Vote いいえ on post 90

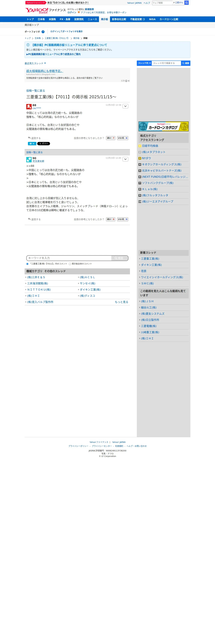click(123, 219)
